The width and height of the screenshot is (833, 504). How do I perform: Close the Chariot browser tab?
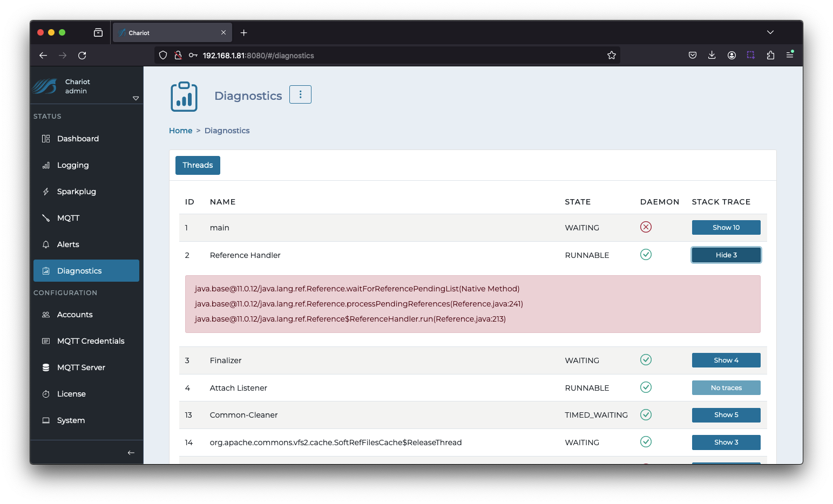224,33
